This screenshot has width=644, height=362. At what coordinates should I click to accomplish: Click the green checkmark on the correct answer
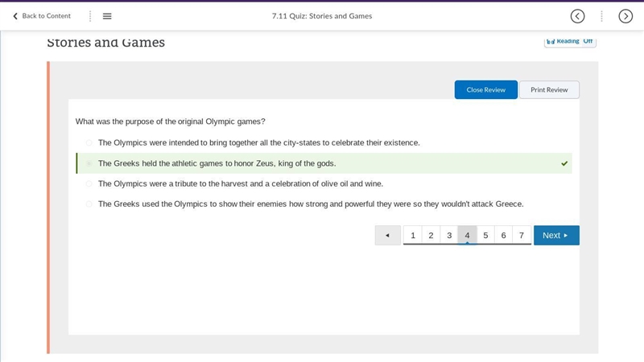point(564,163)
